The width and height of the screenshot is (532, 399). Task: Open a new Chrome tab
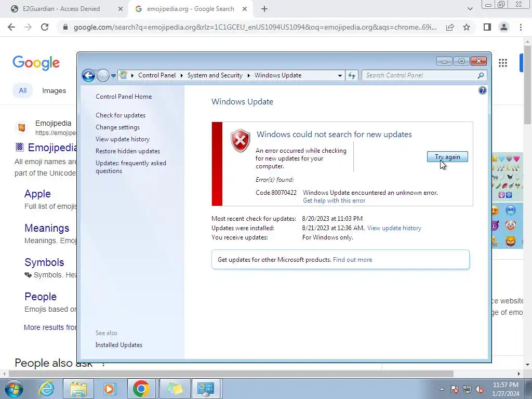tap(264, 9)
